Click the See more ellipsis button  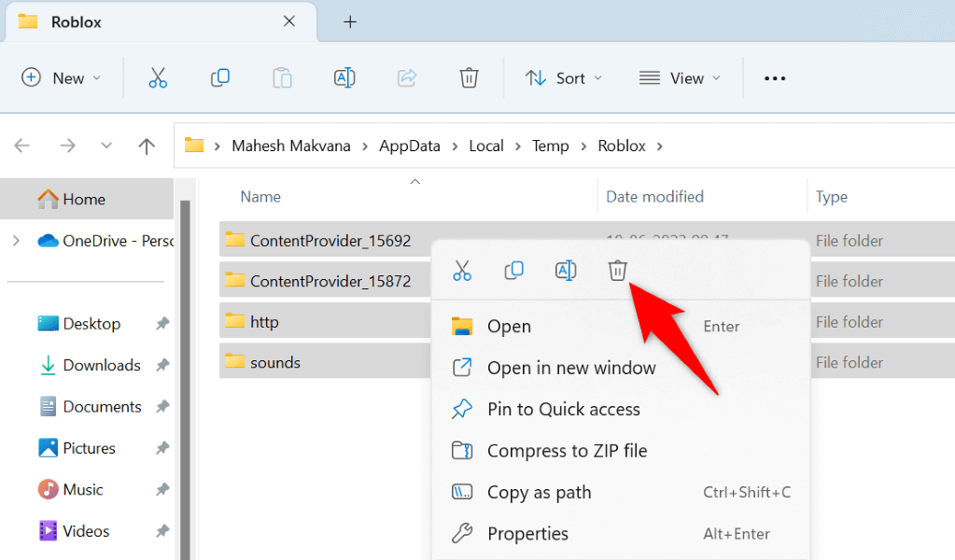pyautogui.click(x=774, y=77)
